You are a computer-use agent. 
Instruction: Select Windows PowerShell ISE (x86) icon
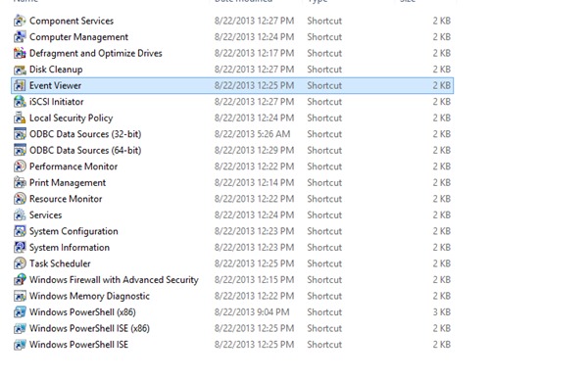pos(20,328)
